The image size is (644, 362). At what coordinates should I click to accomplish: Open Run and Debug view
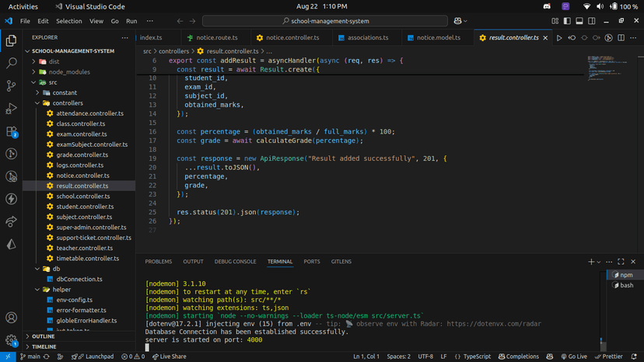(x=12, y=109)
